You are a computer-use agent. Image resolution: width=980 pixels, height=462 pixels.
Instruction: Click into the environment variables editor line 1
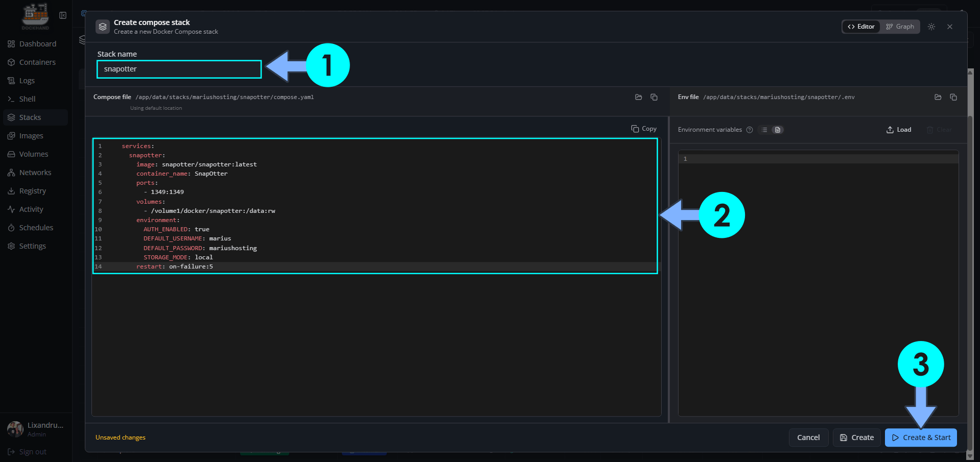pos(819,159)
